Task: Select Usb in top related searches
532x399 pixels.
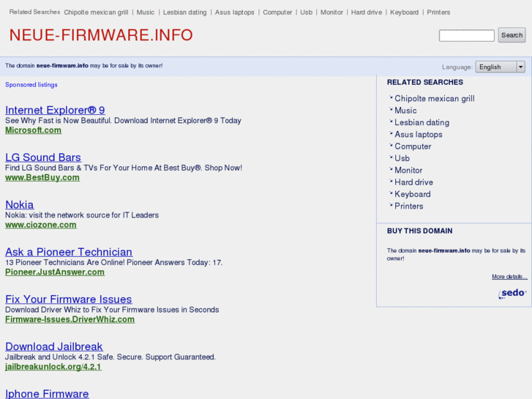Action: coord(306,12)
